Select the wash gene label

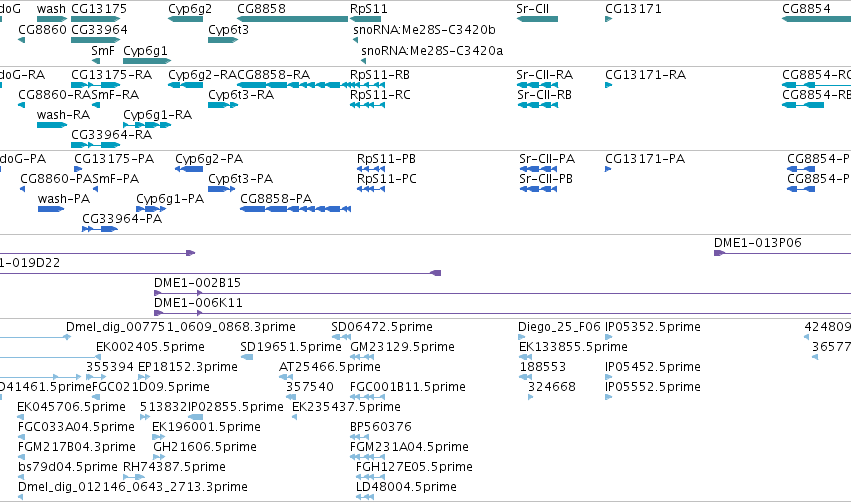pos(51,9)
